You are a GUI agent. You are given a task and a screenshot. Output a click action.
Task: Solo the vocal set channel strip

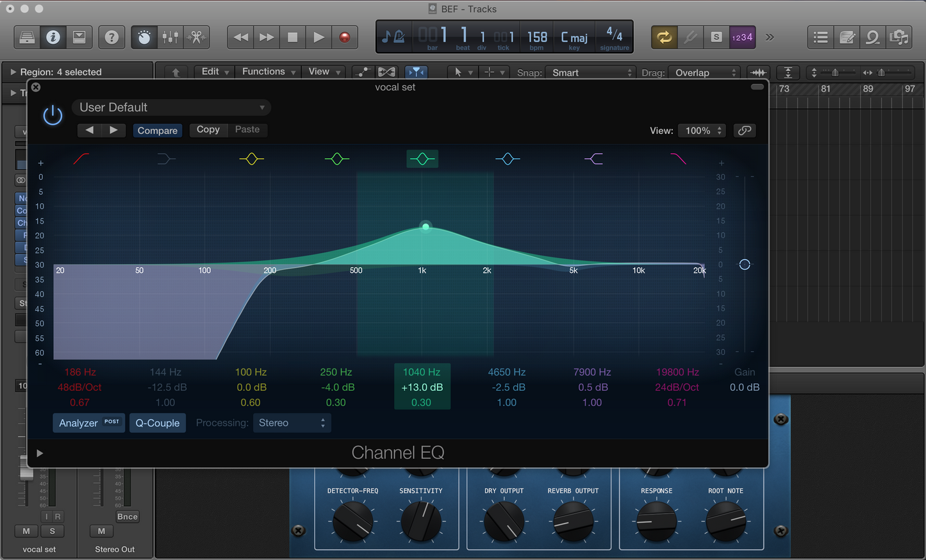click(53, 531)
